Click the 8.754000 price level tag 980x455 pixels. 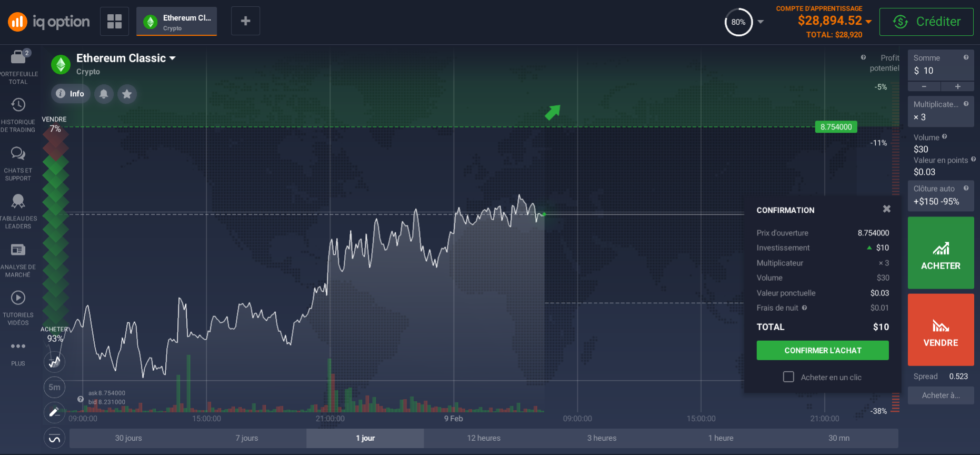pyautogui.click(x=836, y=127)
